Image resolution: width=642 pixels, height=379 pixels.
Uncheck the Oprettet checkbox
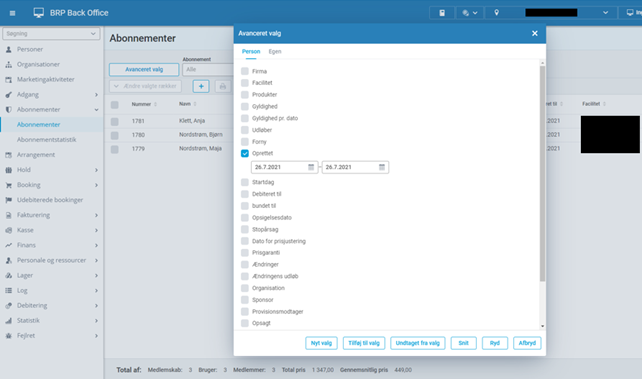point(245,153)
